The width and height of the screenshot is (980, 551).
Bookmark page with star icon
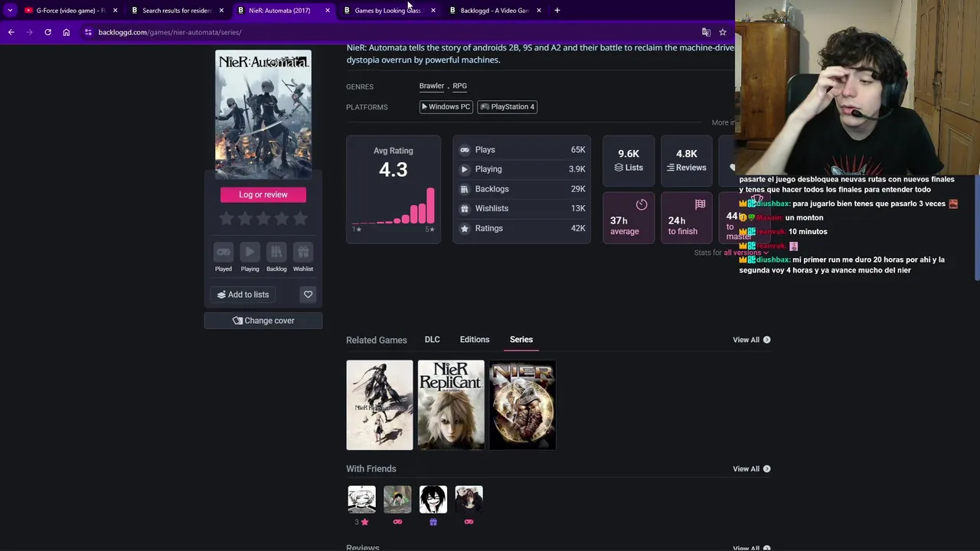pyautogui.click(x=722, y=32)
